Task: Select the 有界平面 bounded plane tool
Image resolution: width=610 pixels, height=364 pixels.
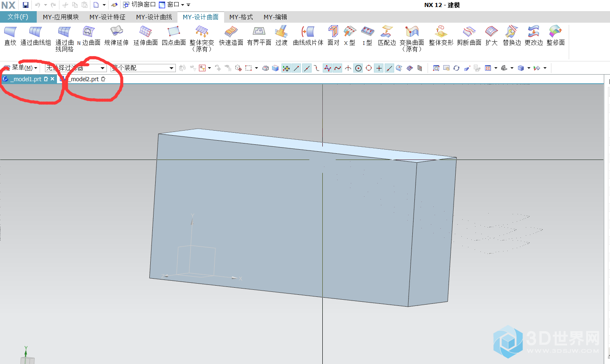Action: pyautogui.click(x=259, y=36)
